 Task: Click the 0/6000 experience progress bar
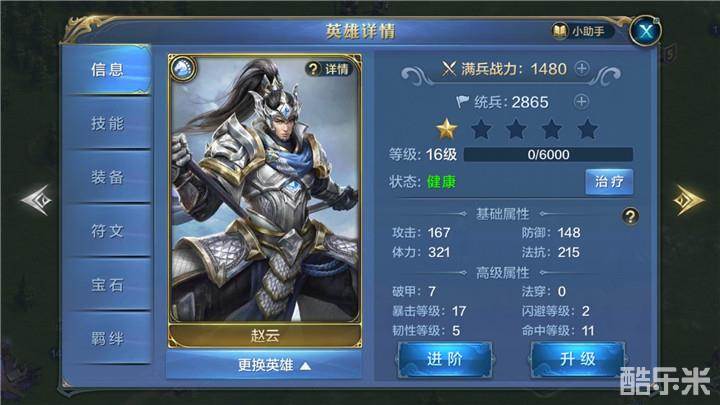[x=548, y=154]
